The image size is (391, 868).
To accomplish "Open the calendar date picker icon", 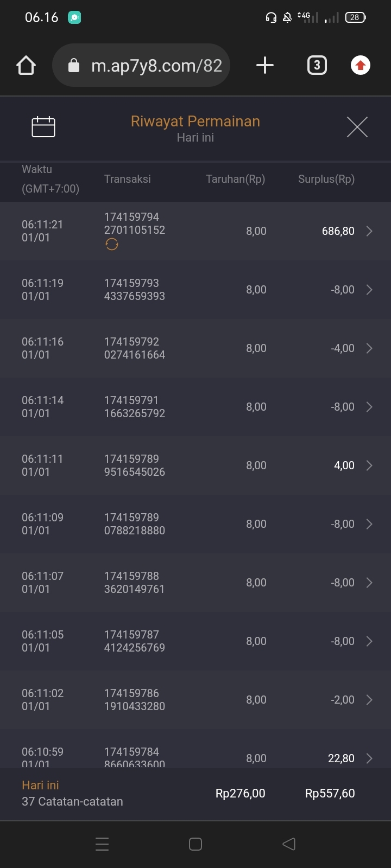I will 43,127.
